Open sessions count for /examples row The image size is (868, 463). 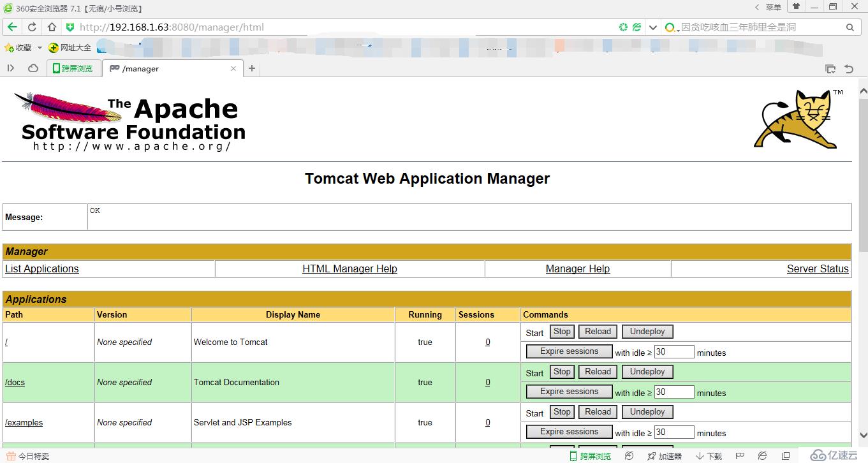point(488,423)
